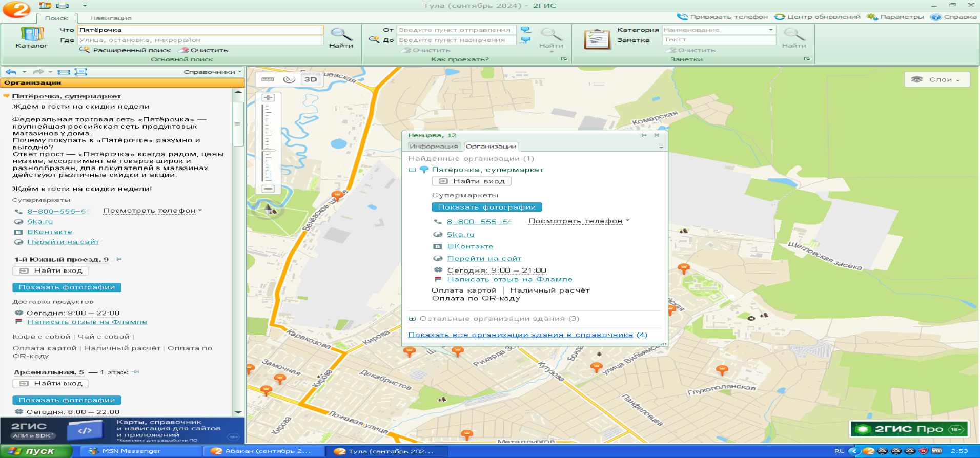Zoom out the map with minus button
980x458 pixels.
click(268, 189)
